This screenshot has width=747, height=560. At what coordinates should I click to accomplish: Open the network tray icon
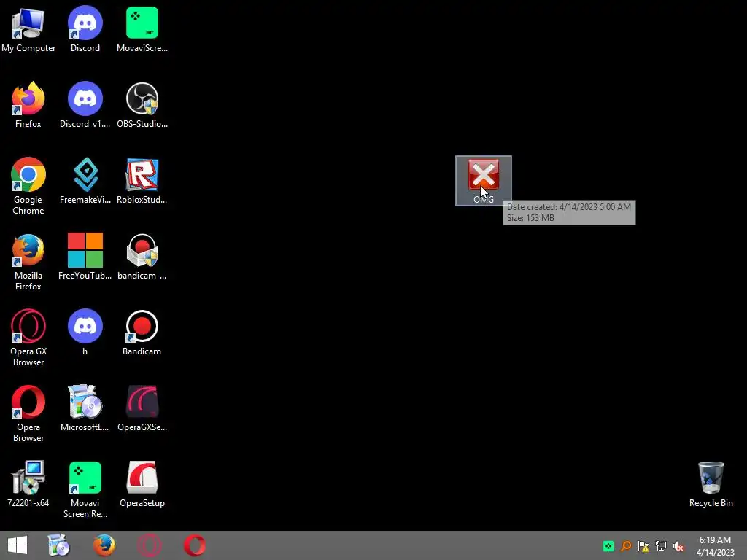coord(661,546)
